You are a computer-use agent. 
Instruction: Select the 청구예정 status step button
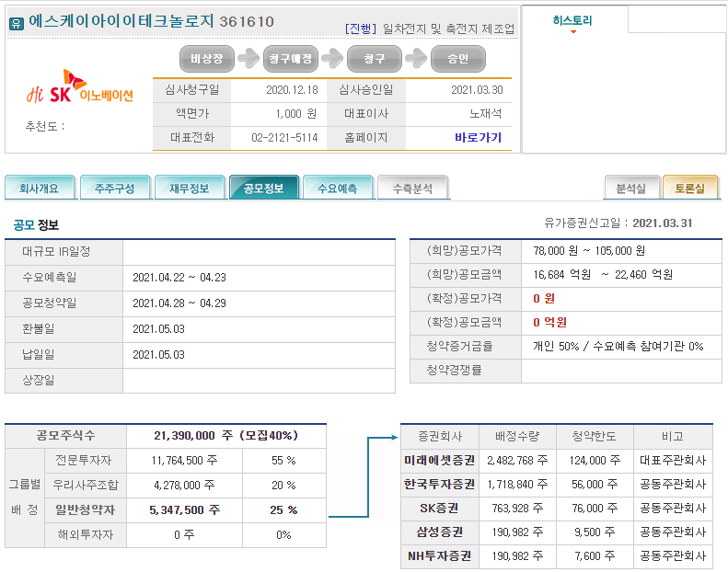(x=291, y=59)
